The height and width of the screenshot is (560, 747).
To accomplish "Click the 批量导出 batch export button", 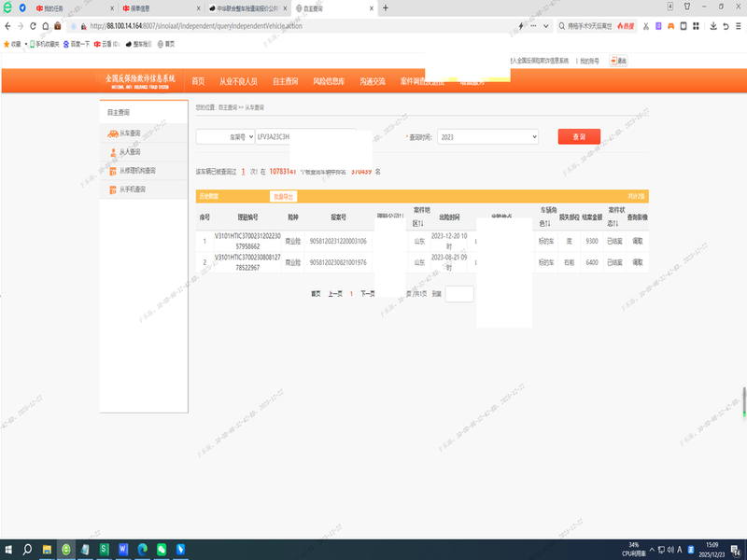I will (x=282, y=196).
